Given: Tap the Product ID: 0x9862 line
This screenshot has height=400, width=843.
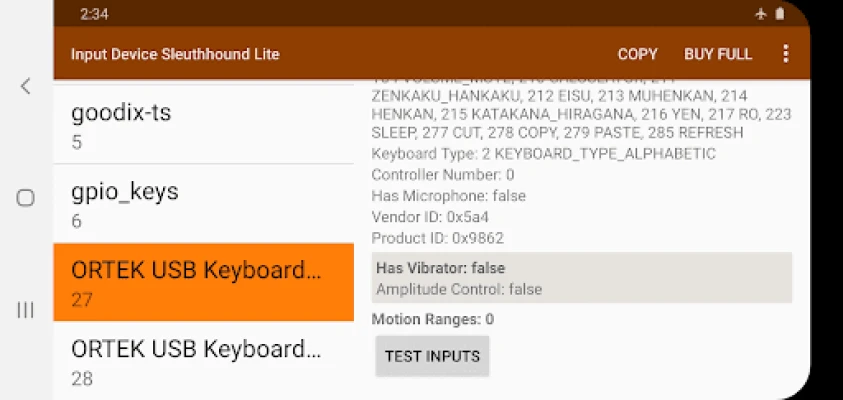Looking at the screenshot, I should pos(437,238).
